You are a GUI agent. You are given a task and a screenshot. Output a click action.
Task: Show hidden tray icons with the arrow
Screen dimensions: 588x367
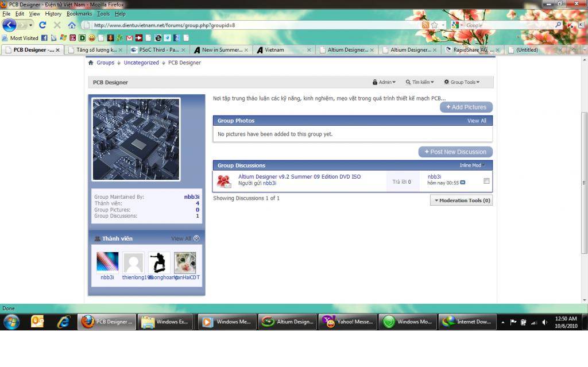click(x=503, y=322)
